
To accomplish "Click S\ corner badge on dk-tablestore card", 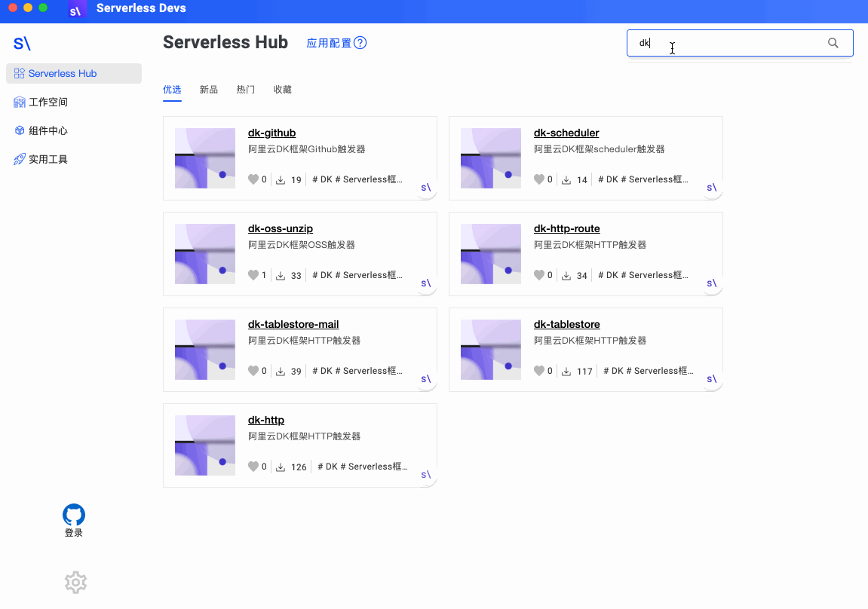I will coord(712,379).
